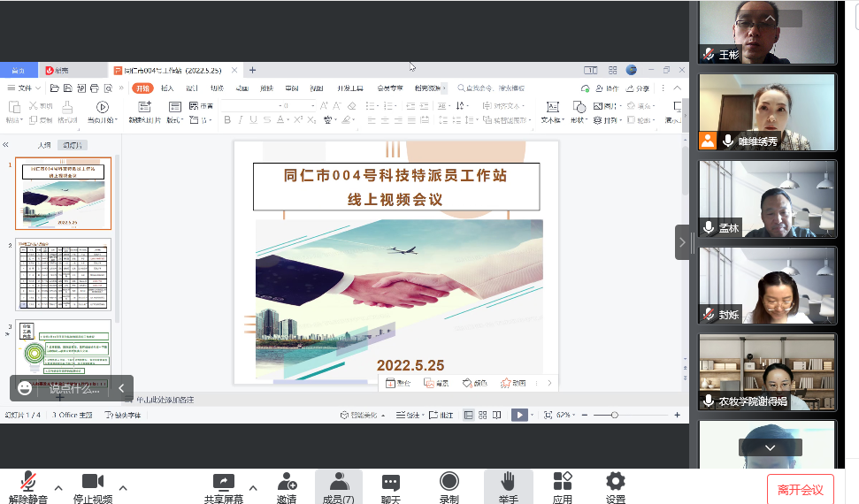This screenshot has width=859, height=504.
Task: Toggle subscript X₂ formatting
Action: (x=311, y=119)
